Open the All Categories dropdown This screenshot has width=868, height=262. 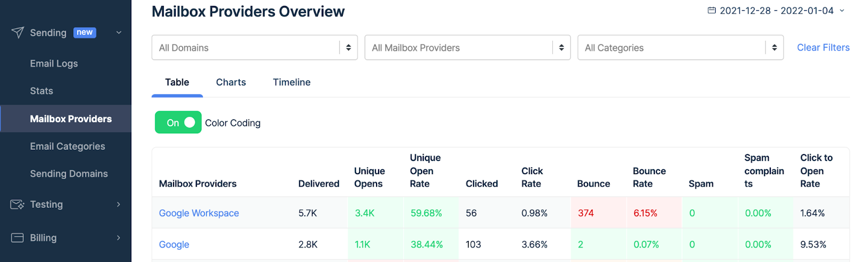(x=680, y=48)
